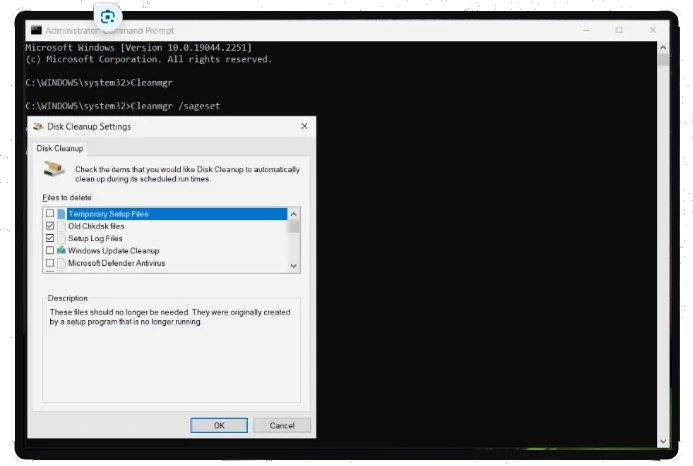Screen dimensions: 693x466
Task: Minimize the Command Prompt window
Action: (586, 30)
